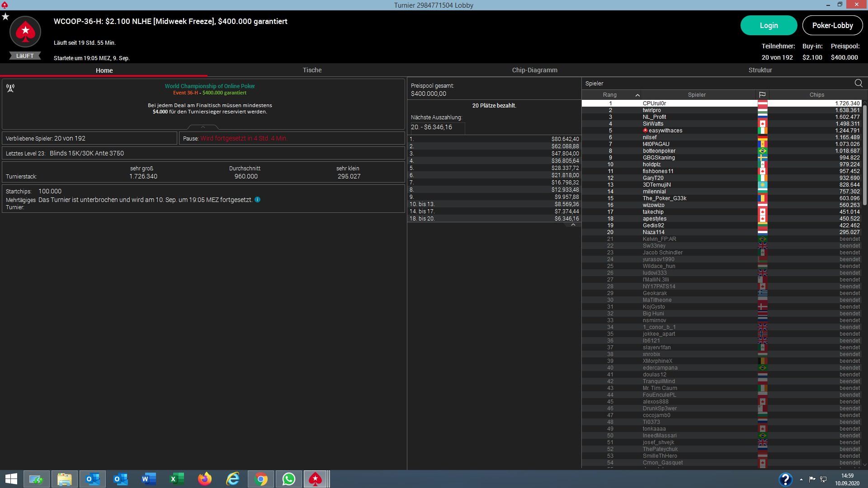Select player twirlpro in the list
868x488 pixels.
651,110
